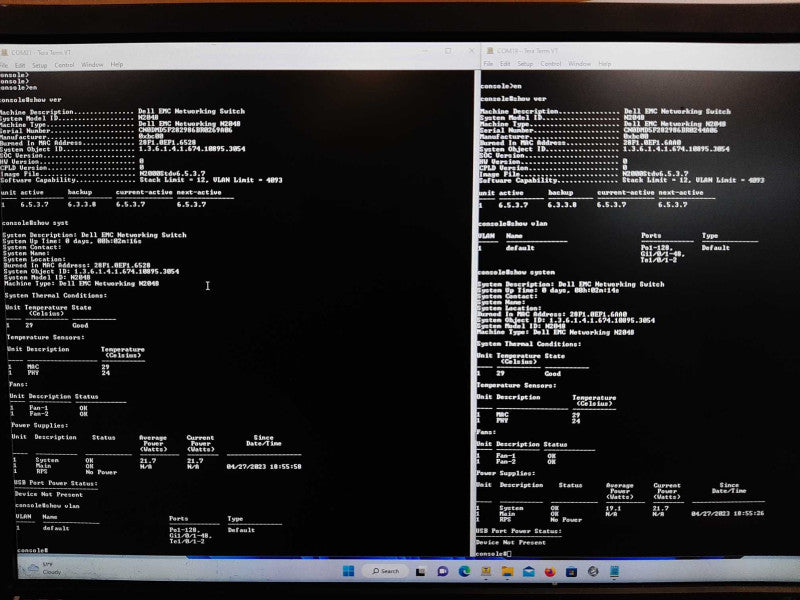The width and height of the screenshot is (800, 600).
Task: Open Edit menu in the left Tera Term window
Action: point(20,65)
